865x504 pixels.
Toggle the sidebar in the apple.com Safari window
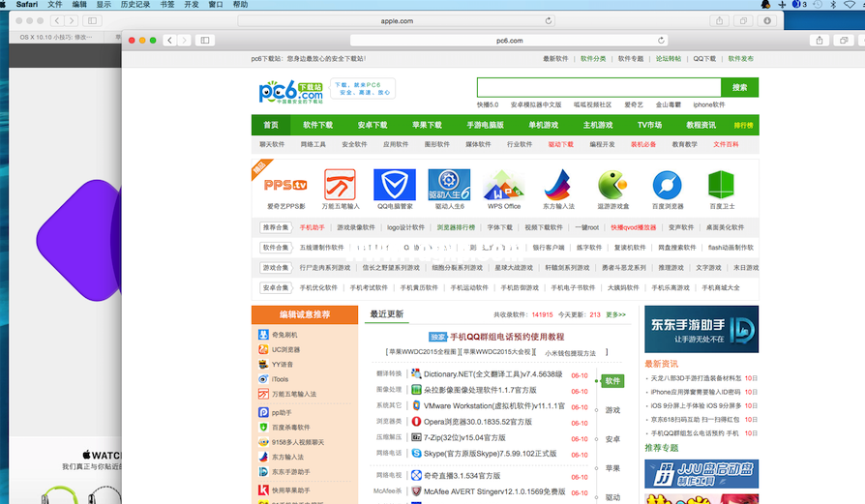point(92,21)
